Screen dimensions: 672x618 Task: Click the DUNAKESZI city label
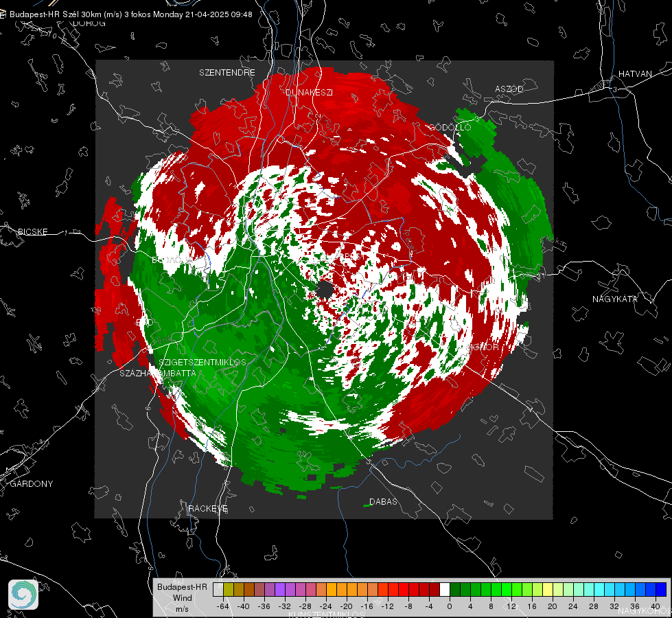coord(309,92)
